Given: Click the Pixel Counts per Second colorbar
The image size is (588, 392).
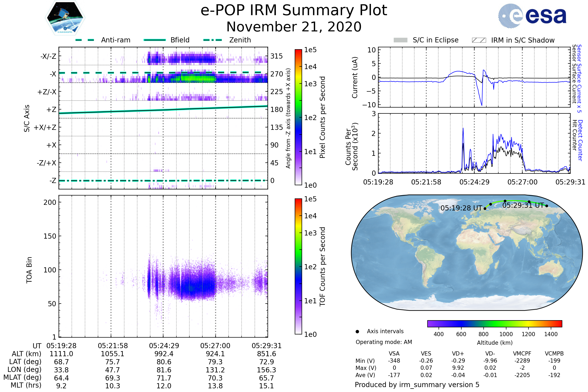Looking at the screenshot, I should 298,117.
